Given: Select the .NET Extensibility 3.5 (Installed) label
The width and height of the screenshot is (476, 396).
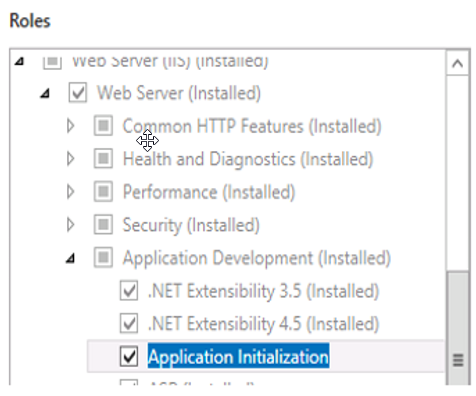Looking at the screenshot, I should 264,291.
